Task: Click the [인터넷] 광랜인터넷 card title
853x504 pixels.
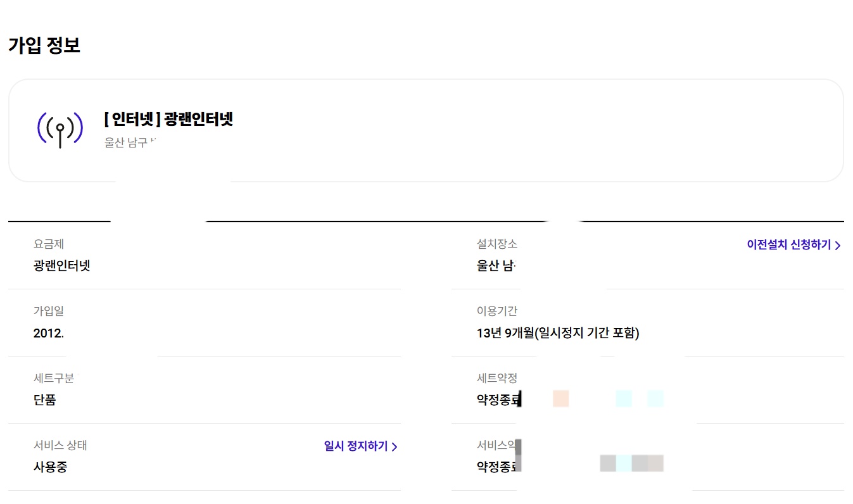Action: (x=168, y=119)
